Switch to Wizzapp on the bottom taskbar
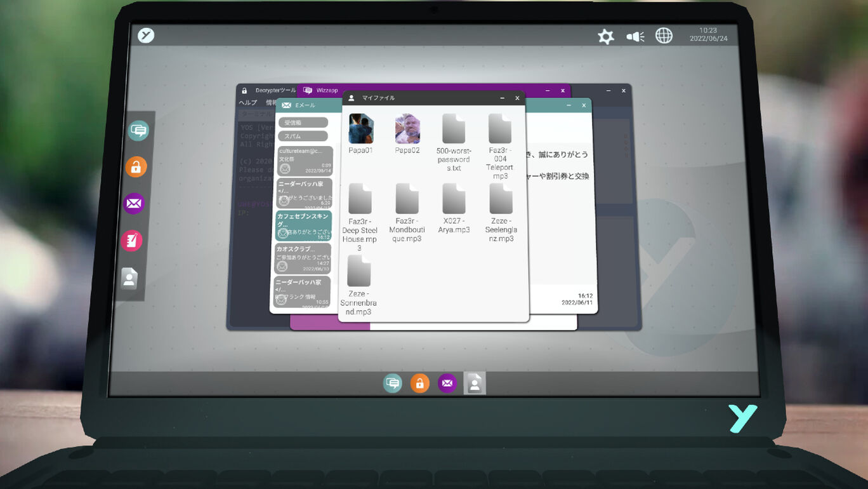 [393, 383]
